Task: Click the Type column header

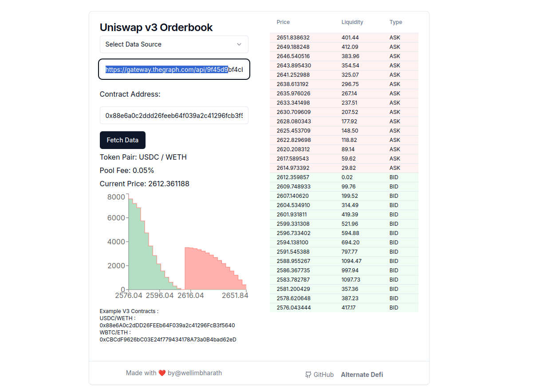Action: [396, 22]
